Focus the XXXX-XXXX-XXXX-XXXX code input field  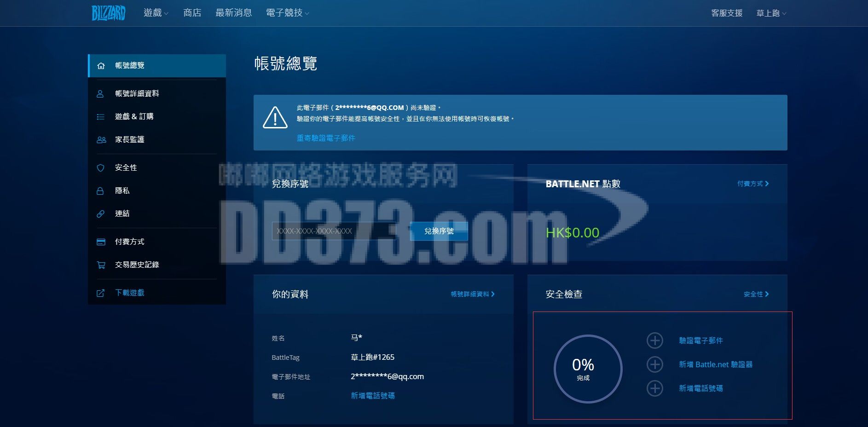334,231
